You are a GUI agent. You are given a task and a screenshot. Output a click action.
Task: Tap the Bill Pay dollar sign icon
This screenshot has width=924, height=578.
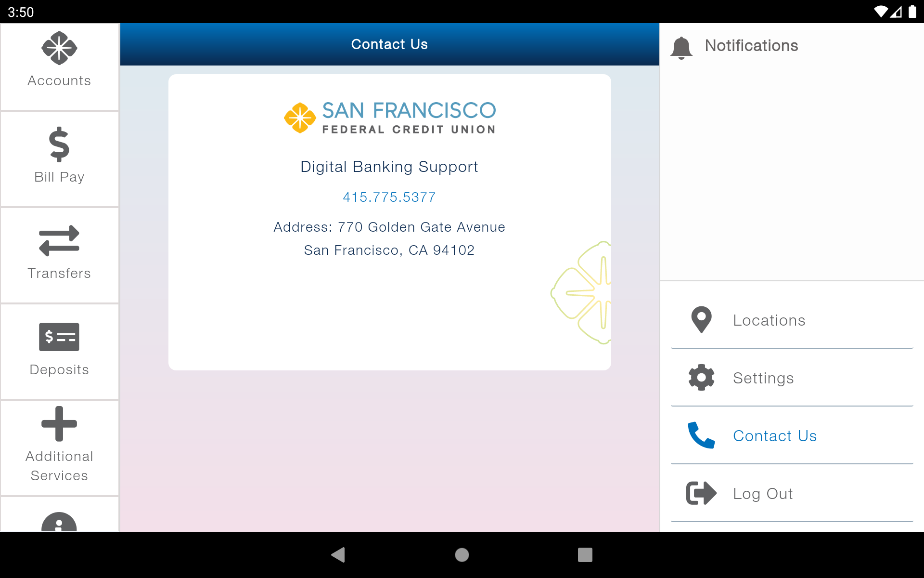point(59,144)
